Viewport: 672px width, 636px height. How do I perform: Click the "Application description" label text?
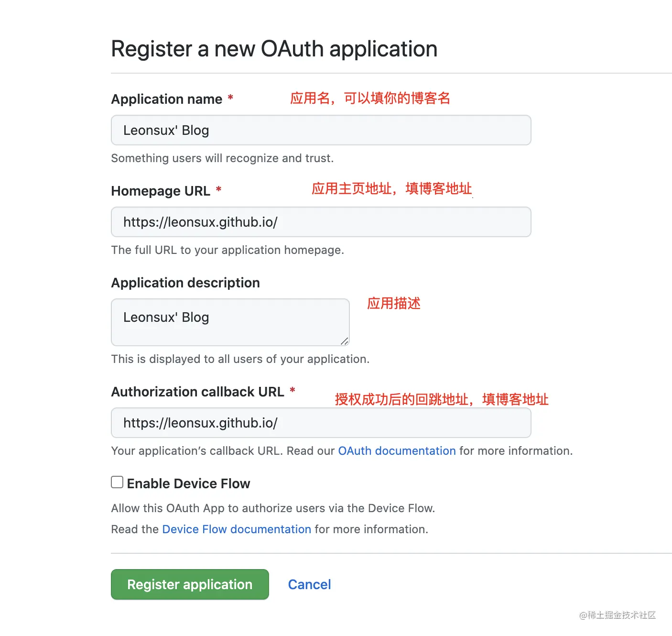(x=185, y=283)
